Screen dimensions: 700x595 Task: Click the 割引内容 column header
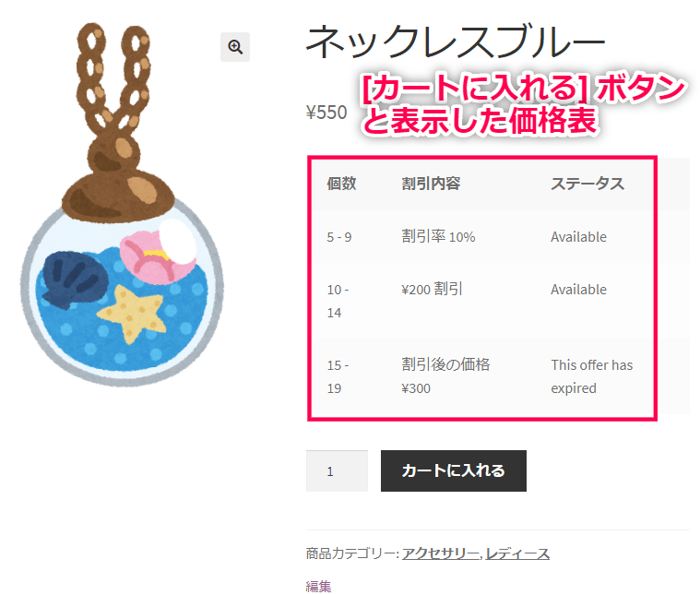pos(431,184)
